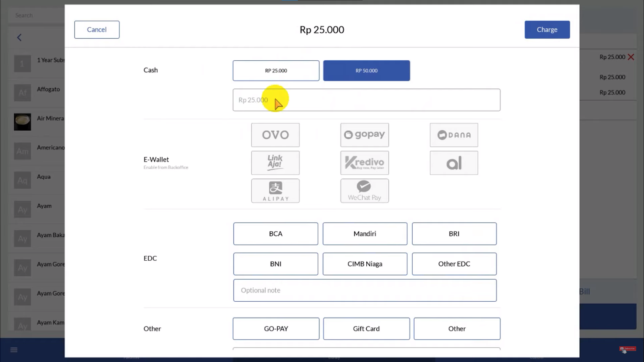
Task: Click the EDC Optional note field
Action: 365,290
